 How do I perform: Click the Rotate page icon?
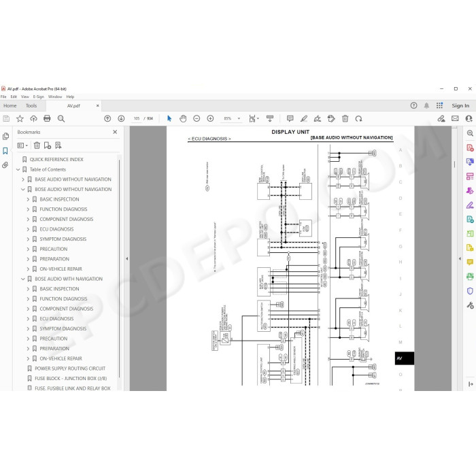coord(359,119)
